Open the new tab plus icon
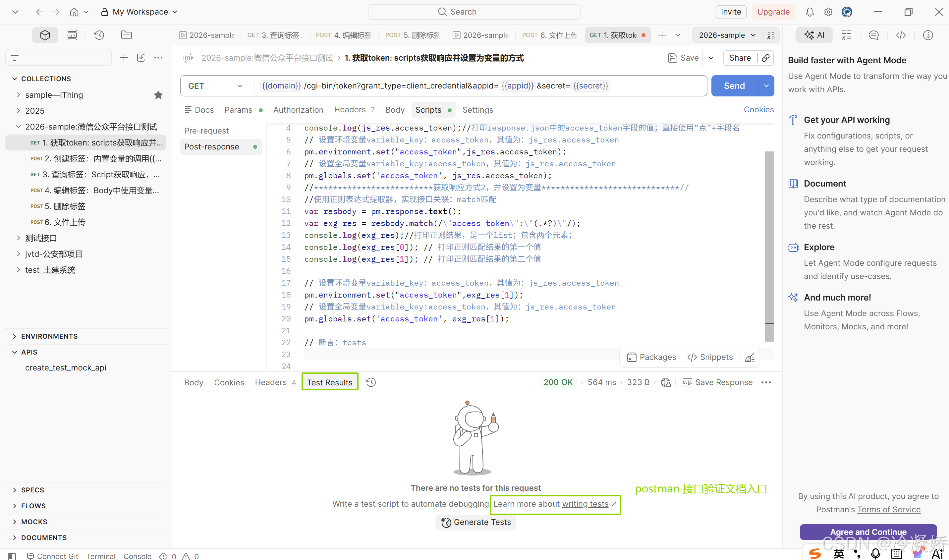The width and height of the screenshot is (949, 560). (662, 35)
